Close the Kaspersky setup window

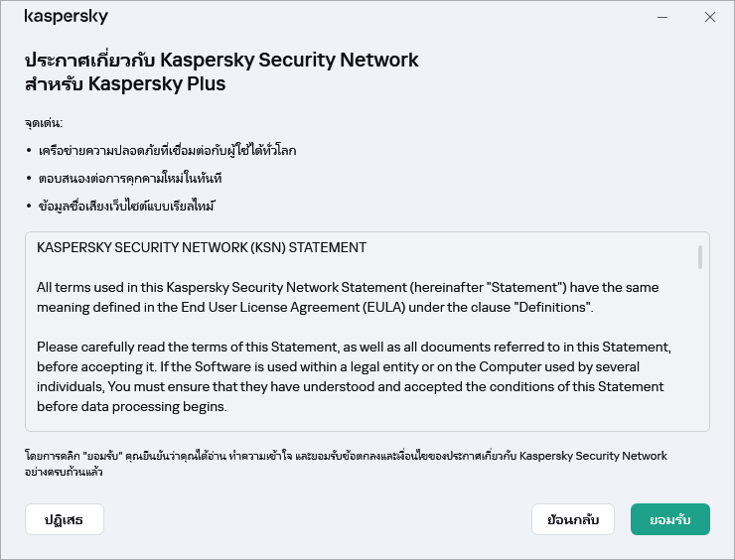tap(710, 17)
